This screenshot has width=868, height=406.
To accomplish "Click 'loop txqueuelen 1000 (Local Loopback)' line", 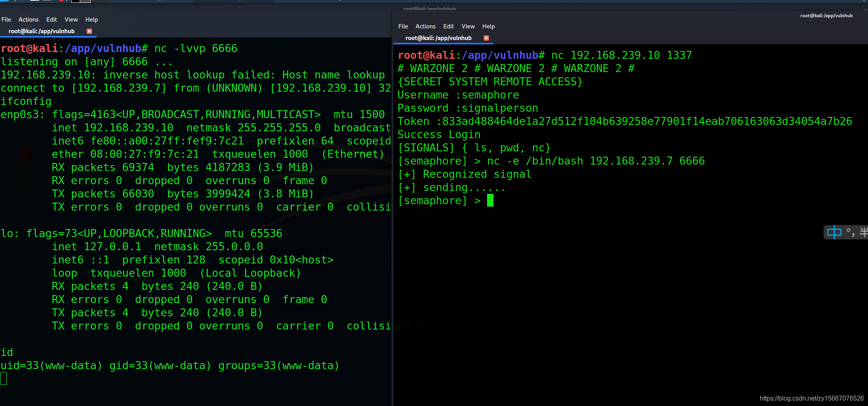I will tap(176, 273).
